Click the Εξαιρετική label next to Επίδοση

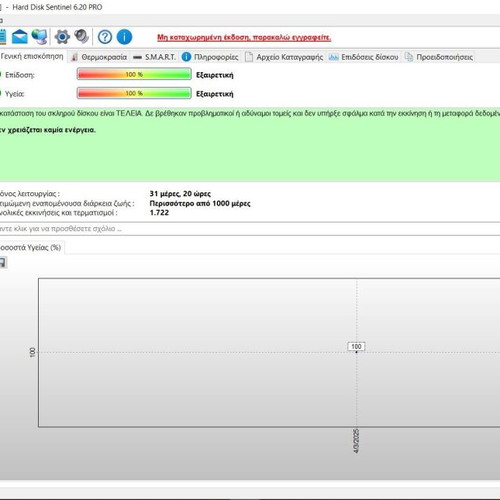click(x=215, y=75)
